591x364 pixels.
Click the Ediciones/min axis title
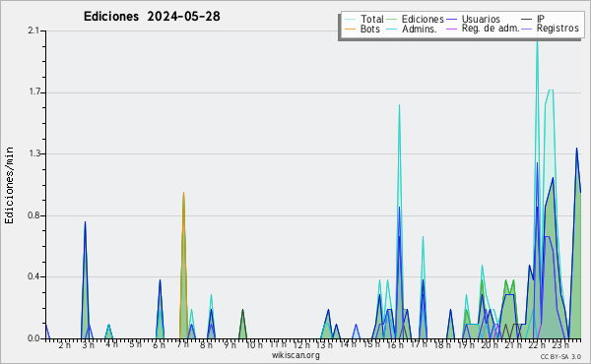9,185
